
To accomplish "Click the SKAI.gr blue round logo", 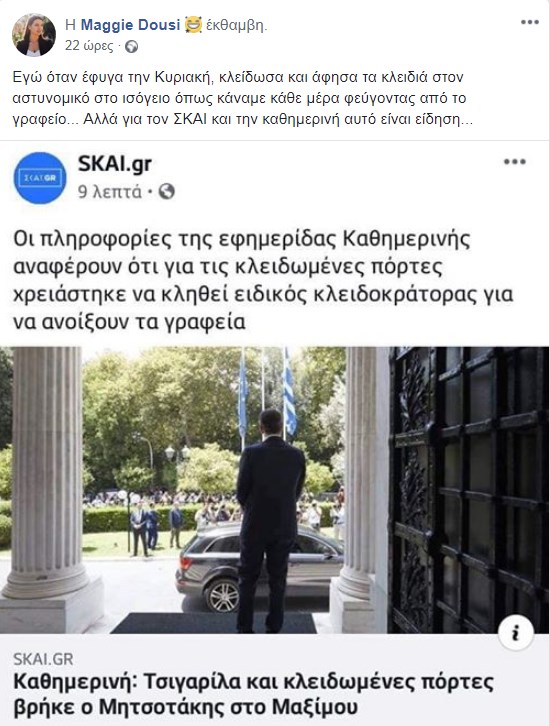I will [40, 178].
